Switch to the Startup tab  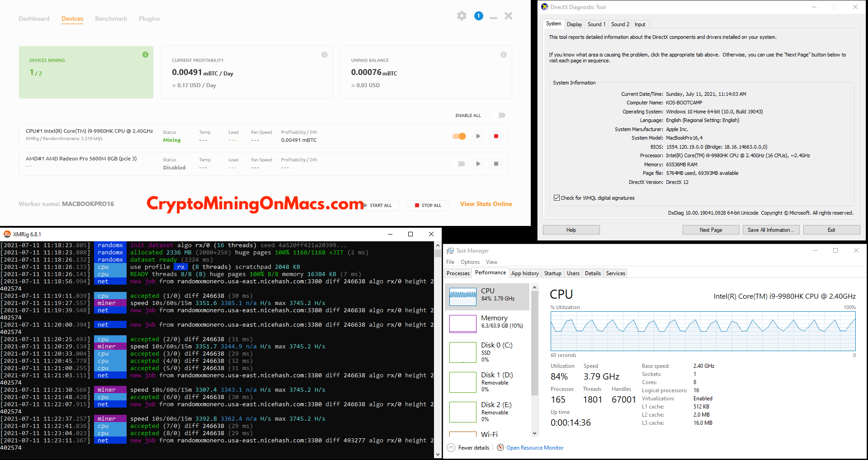coord(552,273)
